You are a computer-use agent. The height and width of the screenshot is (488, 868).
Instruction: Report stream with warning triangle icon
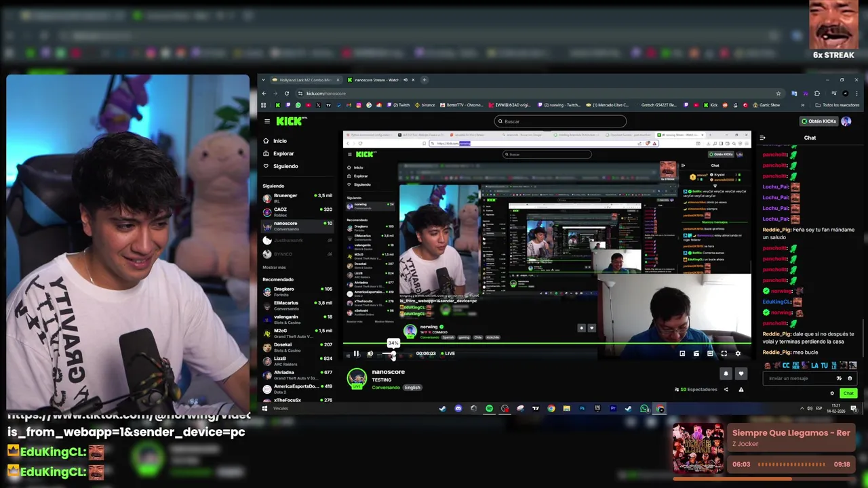tap(741, 389)
